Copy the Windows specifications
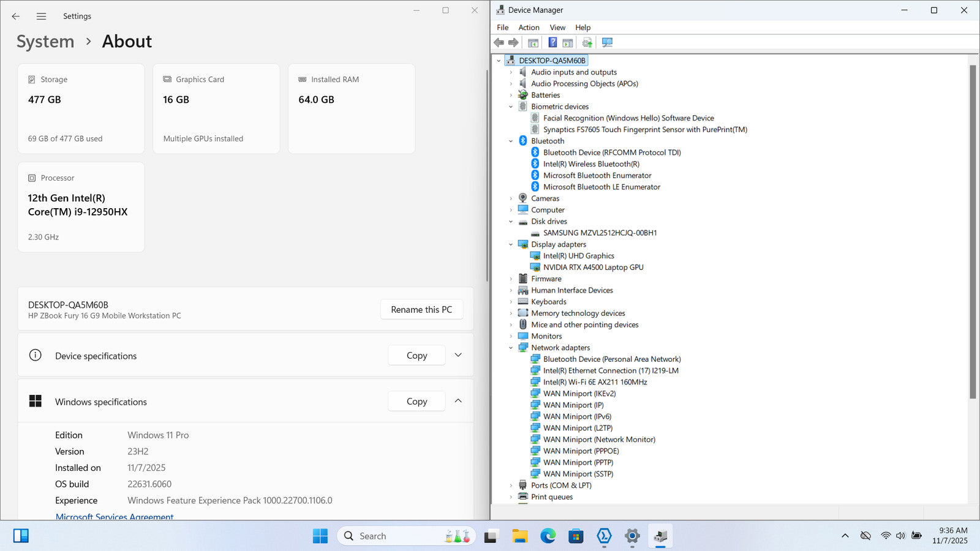980x551 pixels. pos(417,402)
